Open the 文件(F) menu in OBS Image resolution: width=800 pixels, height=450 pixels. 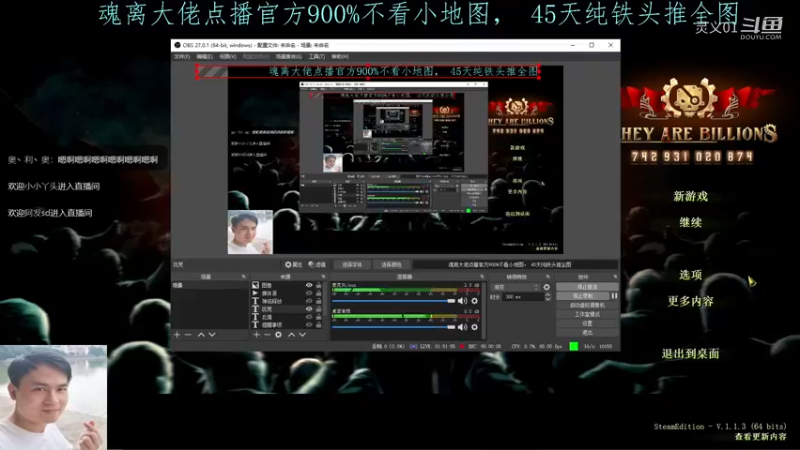coord(182,57)
